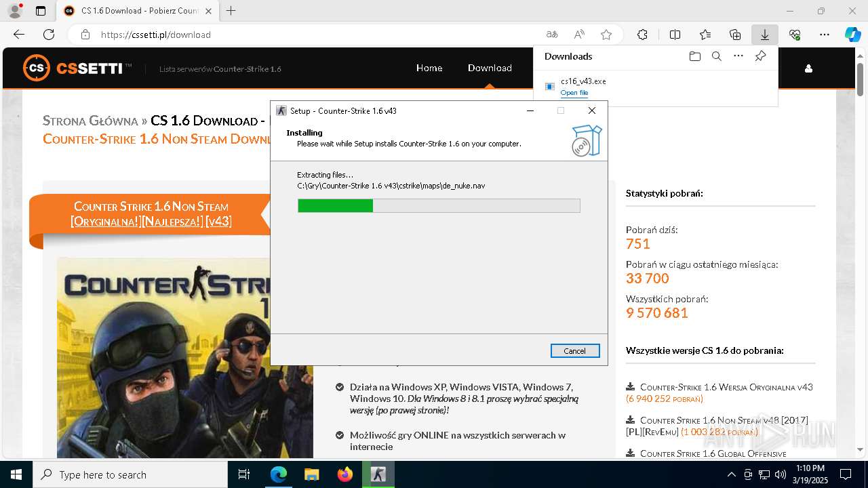Open Download menu on CSSetti

tap(490, 68)
